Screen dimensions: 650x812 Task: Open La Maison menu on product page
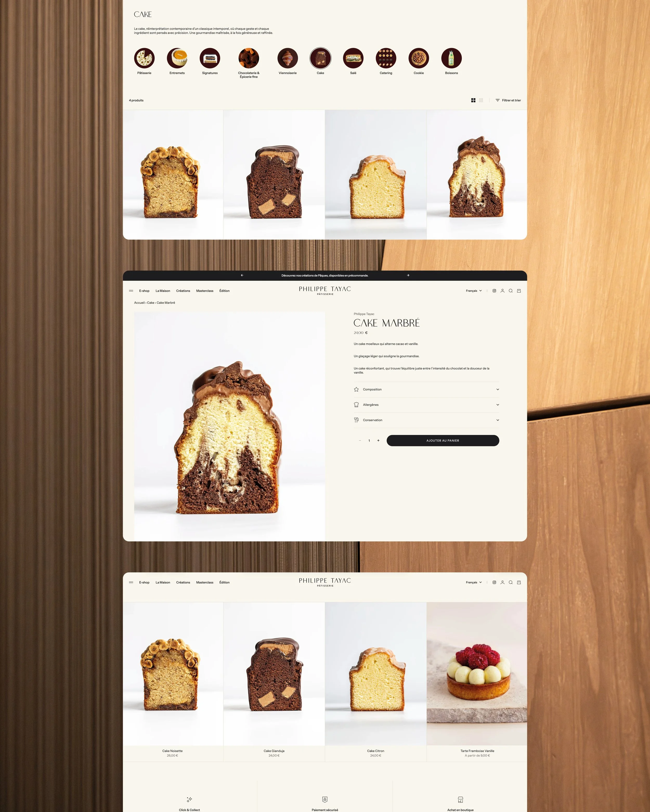163,291
